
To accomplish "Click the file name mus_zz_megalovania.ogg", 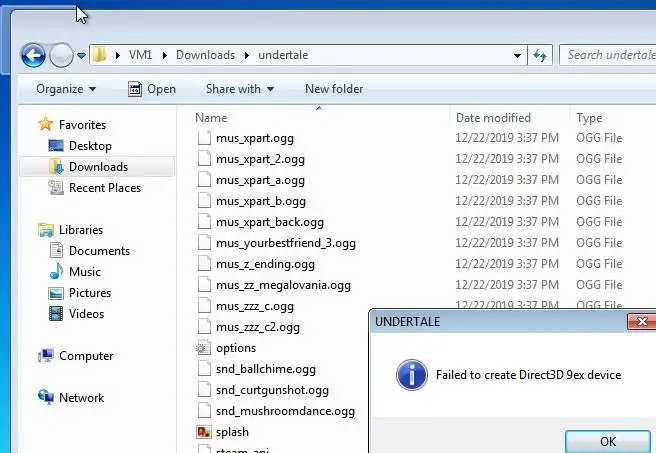I will (x=283, y=285).
